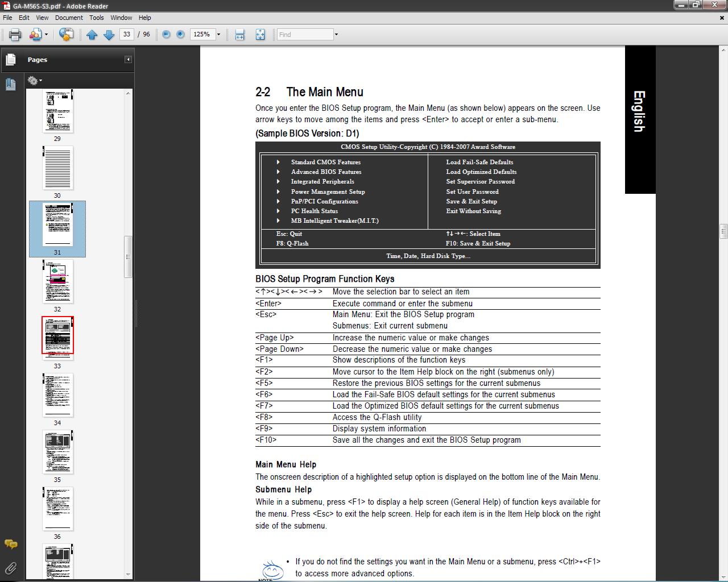Screen dimensions: 728x582
Task: Select page 32 thumbnail
Action: pyautogui.click(x=57, y=282)
